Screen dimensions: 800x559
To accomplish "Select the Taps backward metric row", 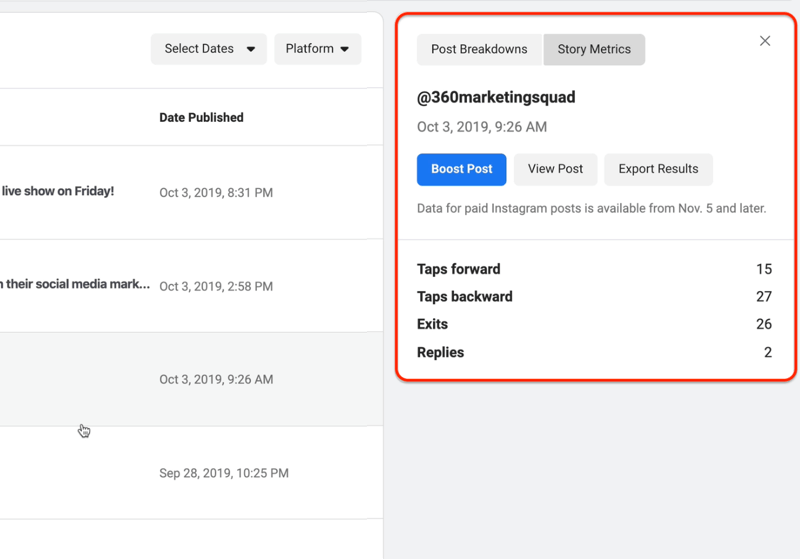I will [x=594, y=297].
